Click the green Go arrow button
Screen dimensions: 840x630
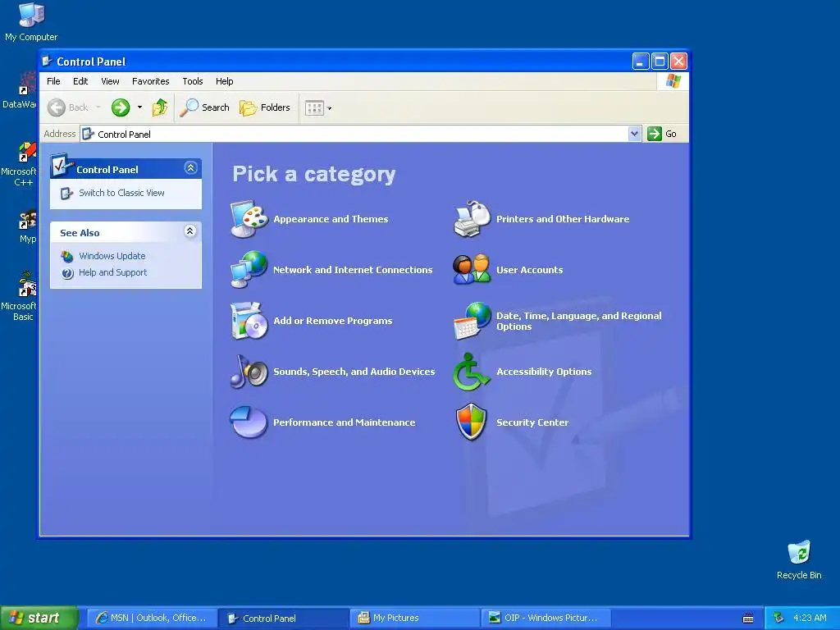pyautogui.click(x=654, y=134)
